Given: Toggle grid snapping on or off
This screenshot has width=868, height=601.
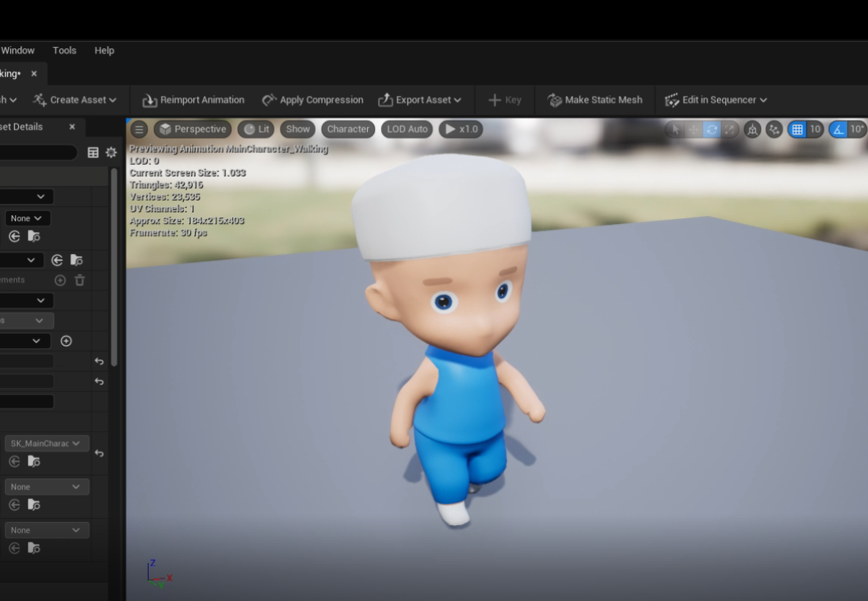Looking at the screenshot, I should click(x=798, y=130).
